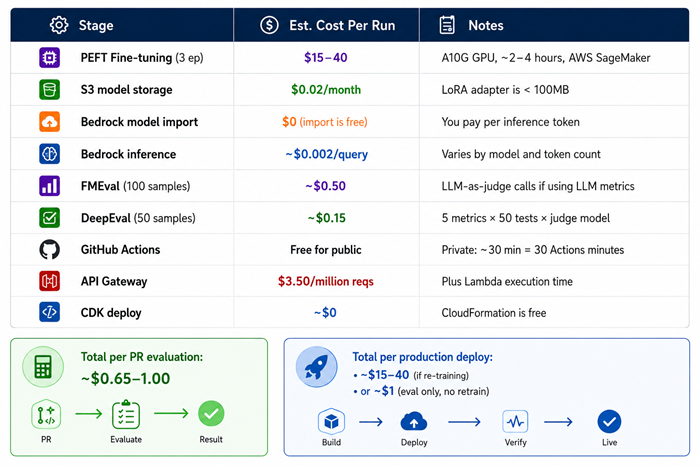Click the GitHub octocat icon
This screenshot has height=466, width=700.
click(50, 250)
